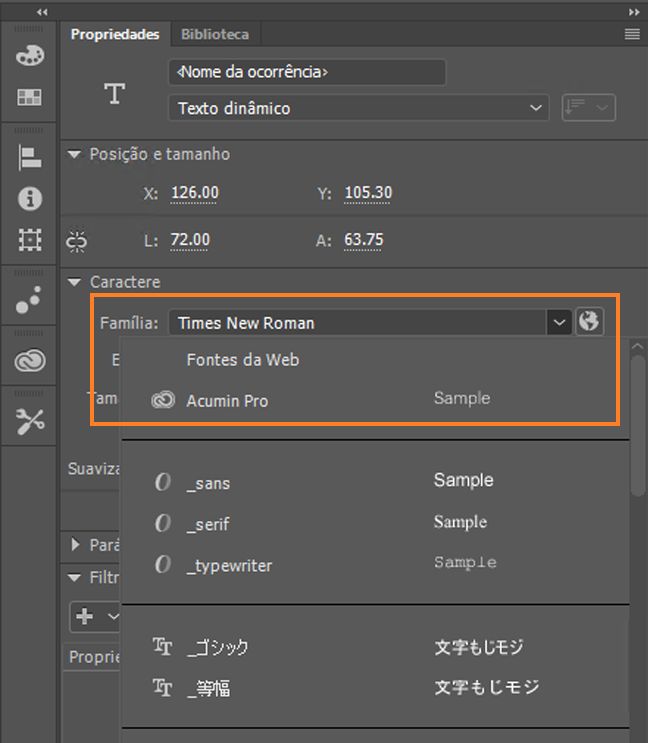This screenshot has height=743, width=648.
Task: Toggle the Família font list arrow
Action: 559,323
